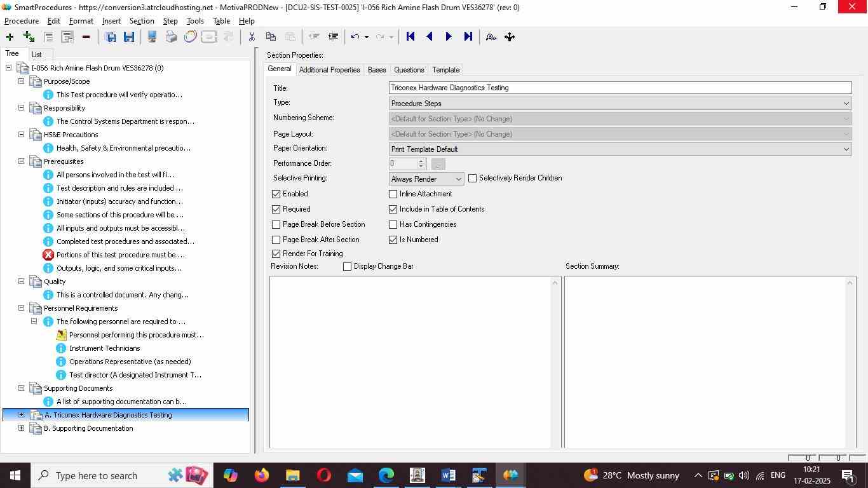Viewport: 868px width, 488px height.
Task: Expand the B. Supporting Documentation node
Action: (21, 428)
